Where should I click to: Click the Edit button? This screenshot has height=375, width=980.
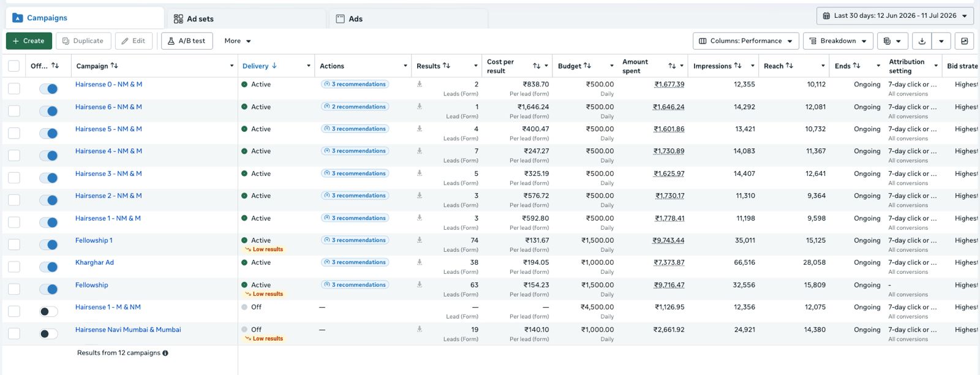coord(134,41)
